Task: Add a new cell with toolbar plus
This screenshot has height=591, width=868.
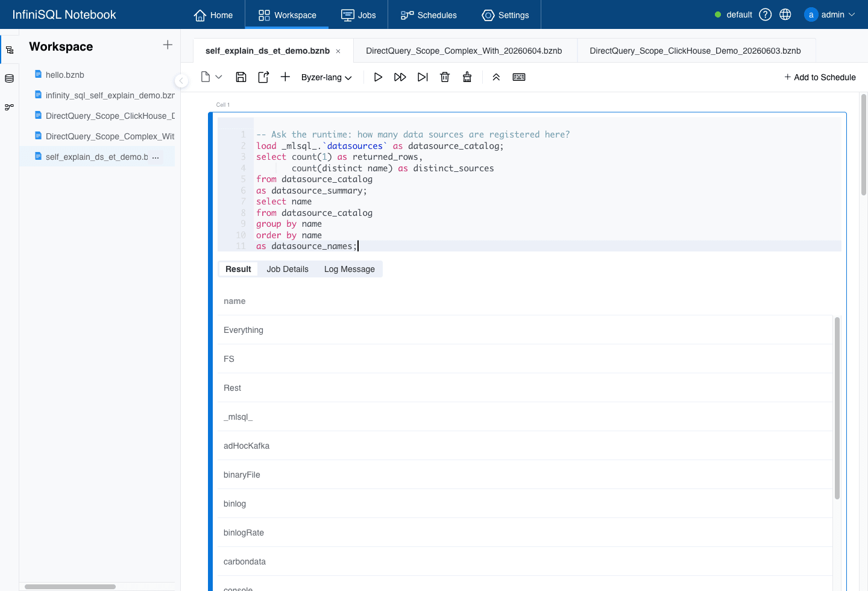Action: click(286, 77)
